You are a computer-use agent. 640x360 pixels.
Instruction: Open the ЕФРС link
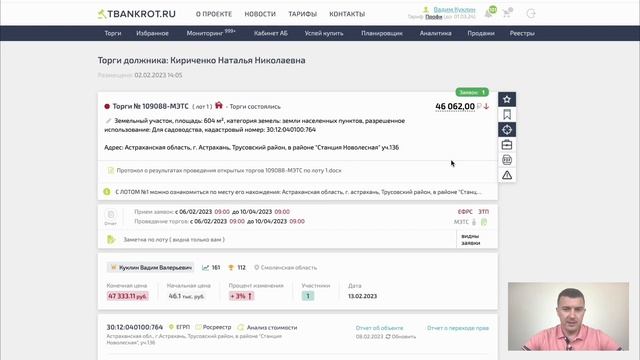pyautogui.click(x=465, y=212)
